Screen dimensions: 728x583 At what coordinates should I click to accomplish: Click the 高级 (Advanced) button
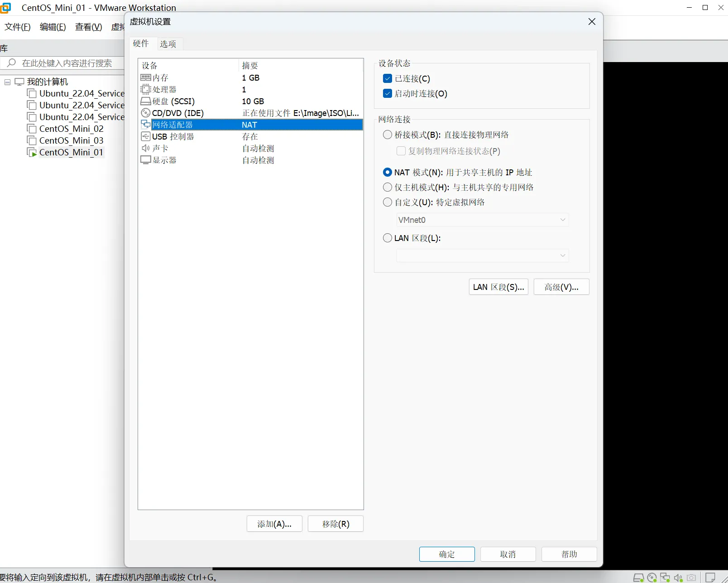click(561, 287)
